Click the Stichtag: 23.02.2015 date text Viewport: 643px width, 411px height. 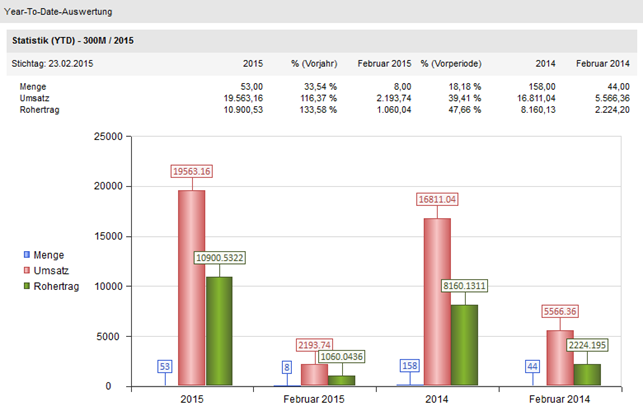50,63
